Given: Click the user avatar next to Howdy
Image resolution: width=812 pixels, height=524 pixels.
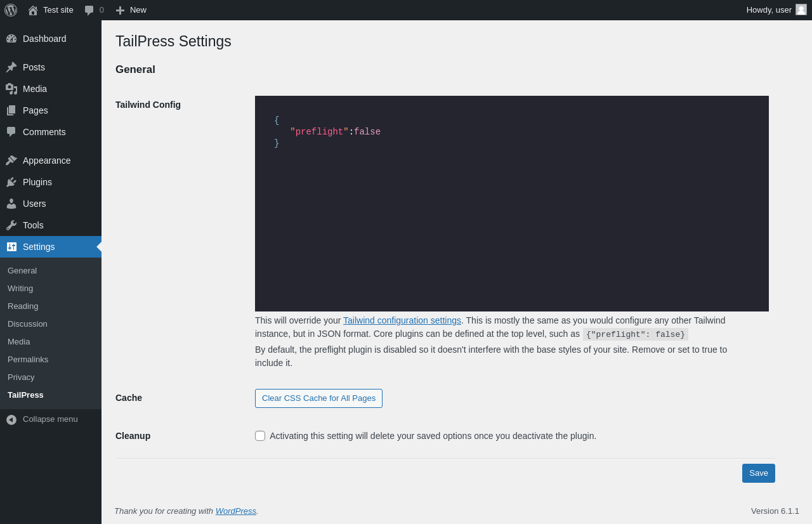Looking at the screenshot, I should point(801,10).
